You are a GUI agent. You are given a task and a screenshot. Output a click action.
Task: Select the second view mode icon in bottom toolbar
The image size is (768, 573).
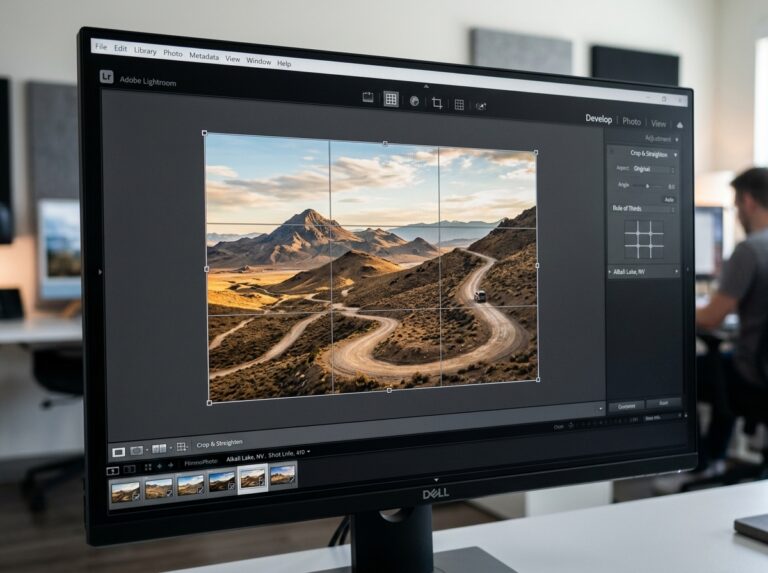[137, 450]
